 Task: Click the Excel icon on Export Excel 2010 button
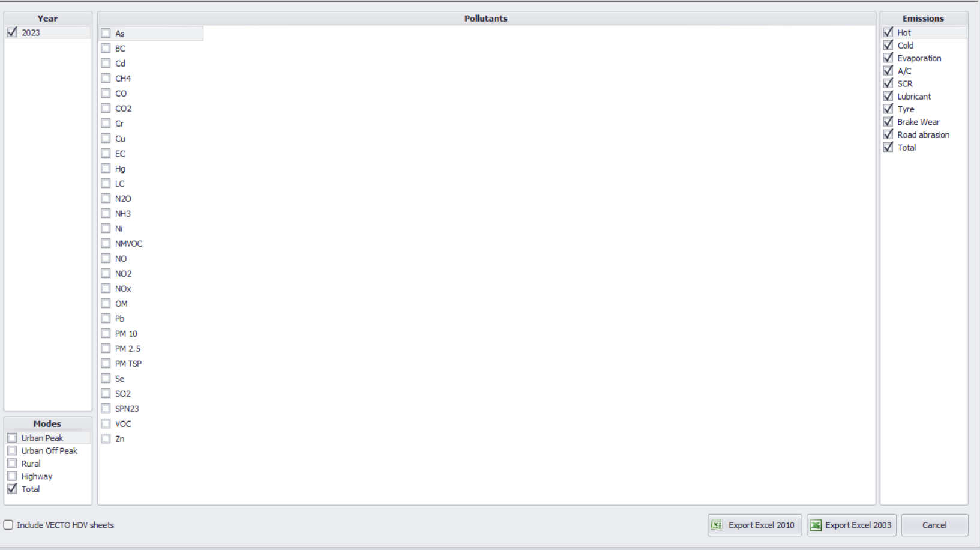pos(716,524)
